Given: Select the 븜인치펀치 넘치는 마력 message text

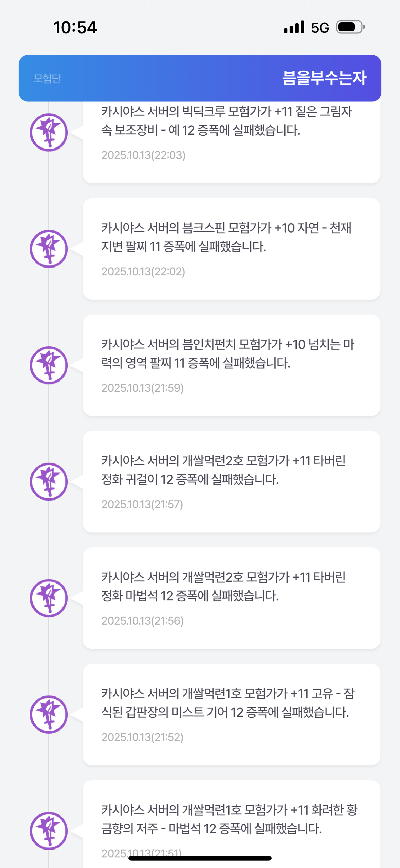Looking at the screenshot, I should point(228,354).
